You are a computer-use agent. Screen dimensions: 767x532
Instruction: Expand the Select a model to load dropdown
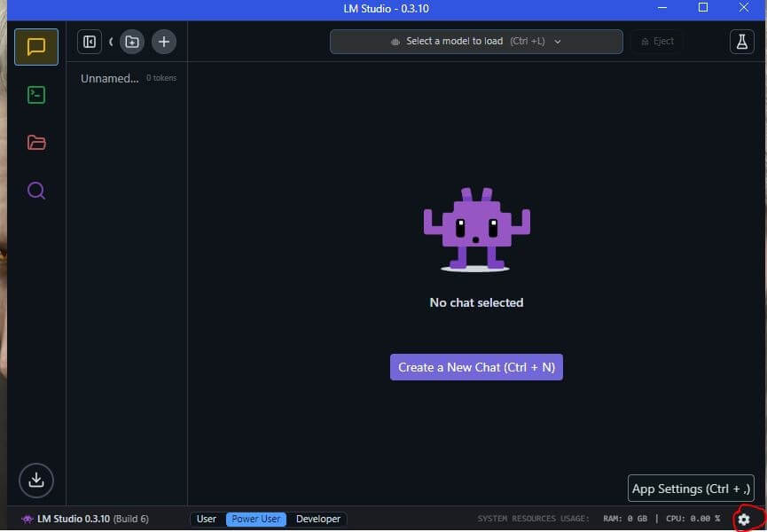coord(476,42)
